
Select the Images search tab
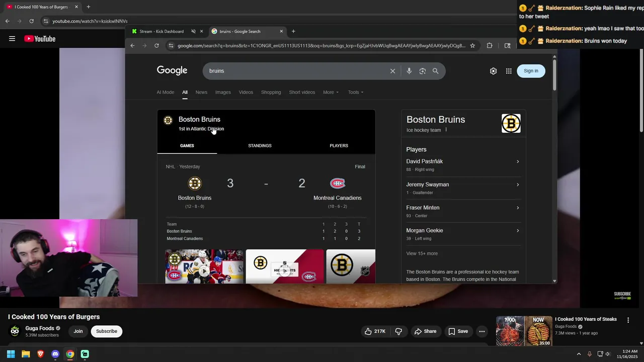[223, 92]
